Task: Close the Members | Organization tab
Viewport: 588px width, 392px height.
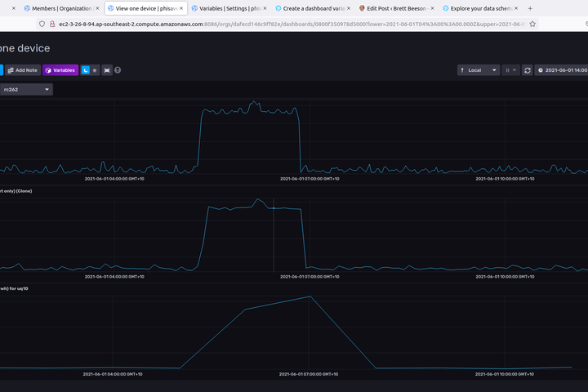Action: (x=97, y=8)
